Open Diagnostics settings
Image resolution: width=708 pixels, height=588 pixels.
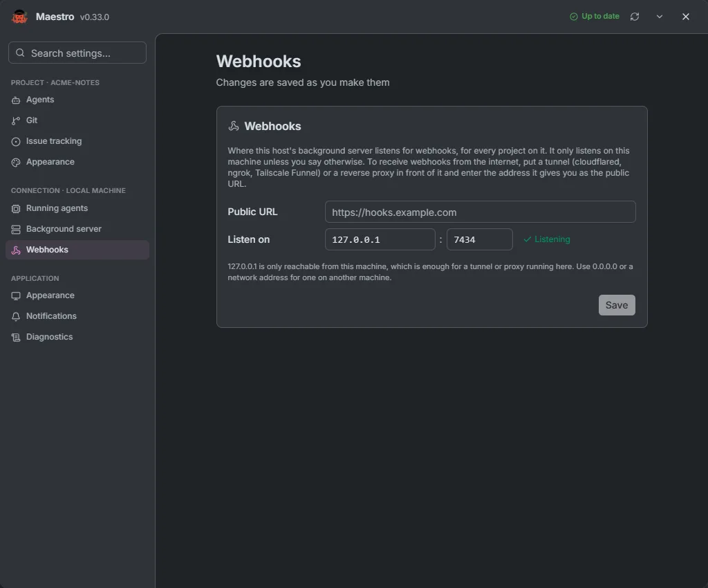pos(77,338)
